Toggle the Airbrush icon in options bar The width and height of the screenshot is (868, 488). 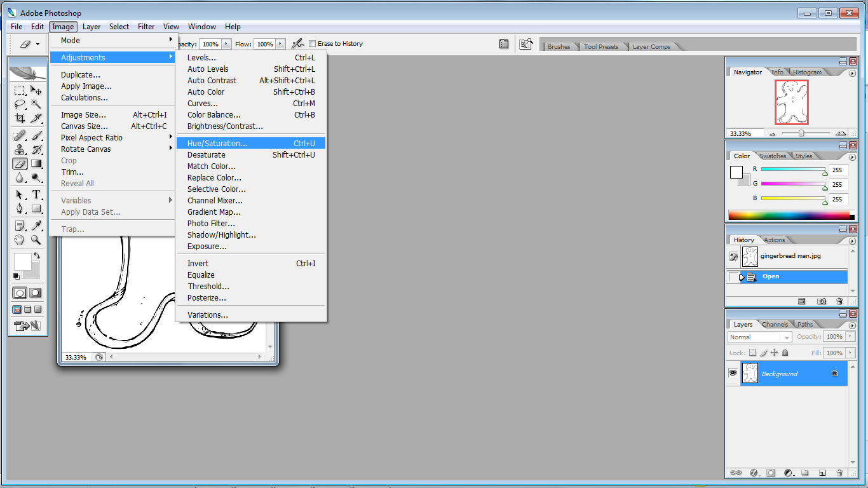[297, 44]
